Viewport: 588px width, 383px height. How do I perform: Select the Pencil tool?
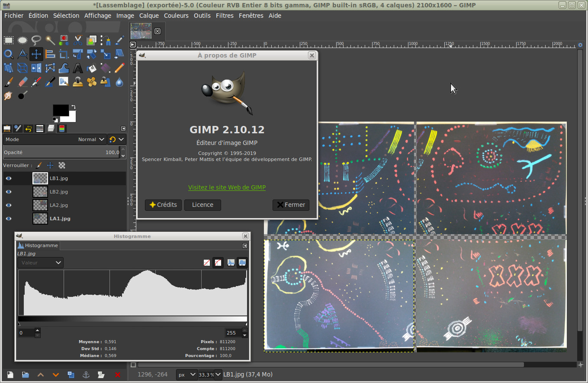click(x=119, y=68)
